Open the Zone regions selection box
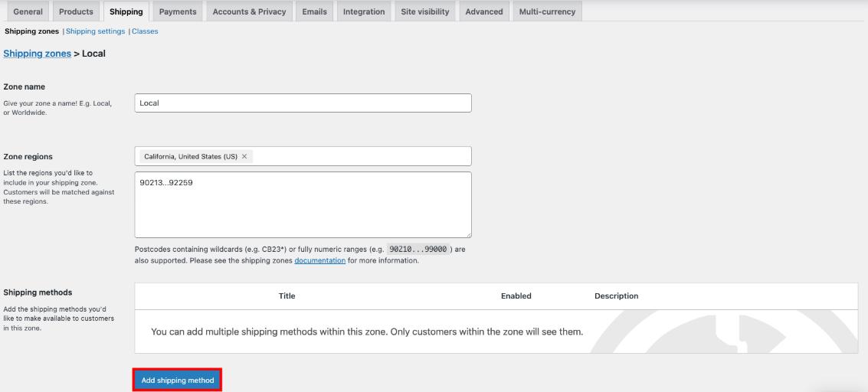The image size is (868, 392). (x=360, y=156)
